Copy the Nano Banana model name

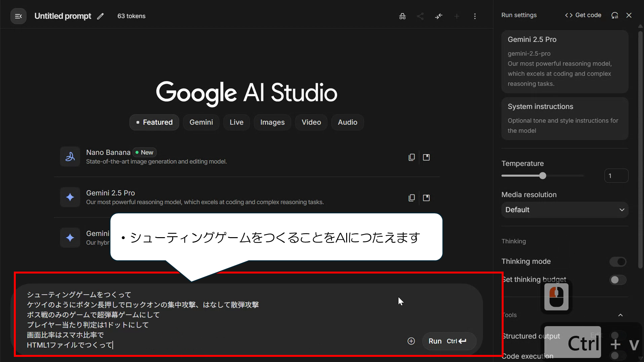pos(412,157)
